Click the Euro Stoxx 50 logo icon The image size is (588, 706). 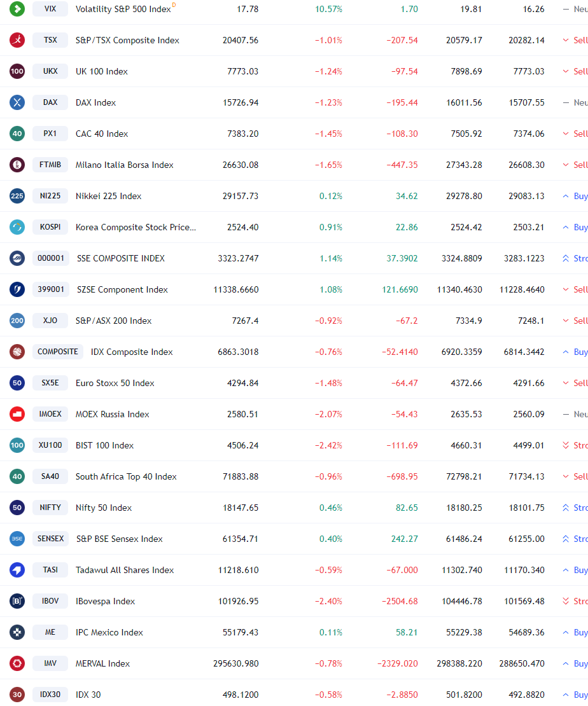coord(17,383)
